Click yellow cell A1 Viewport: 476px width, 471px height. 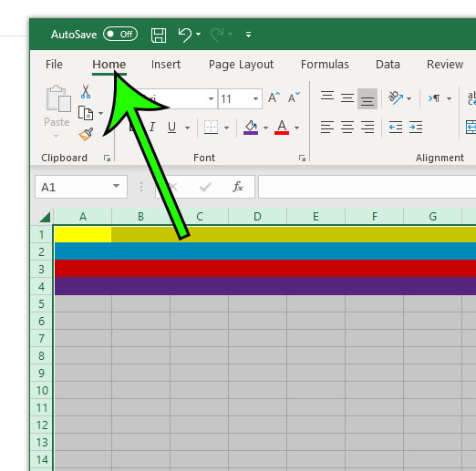coord(83,234)
